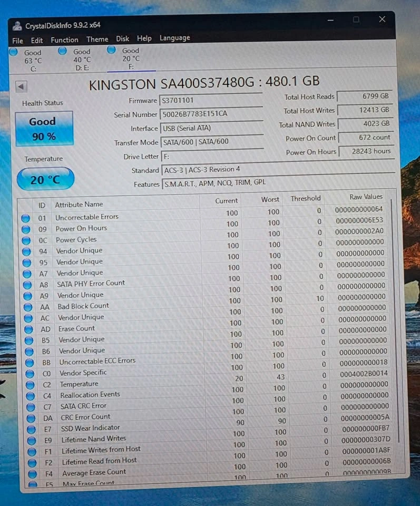The image size is (420, 506).
Task: Click status circle for Power Cycles row
Action: [x=26, y=241]
